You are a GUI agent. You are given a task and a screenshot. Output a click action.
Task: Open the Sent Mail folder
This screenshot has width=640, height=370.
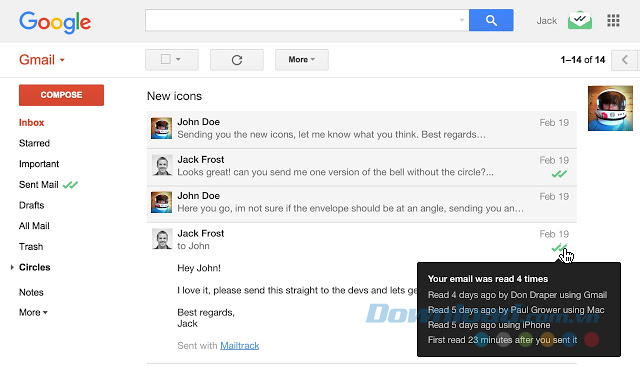pyautogui.click(x=39, y=185)
